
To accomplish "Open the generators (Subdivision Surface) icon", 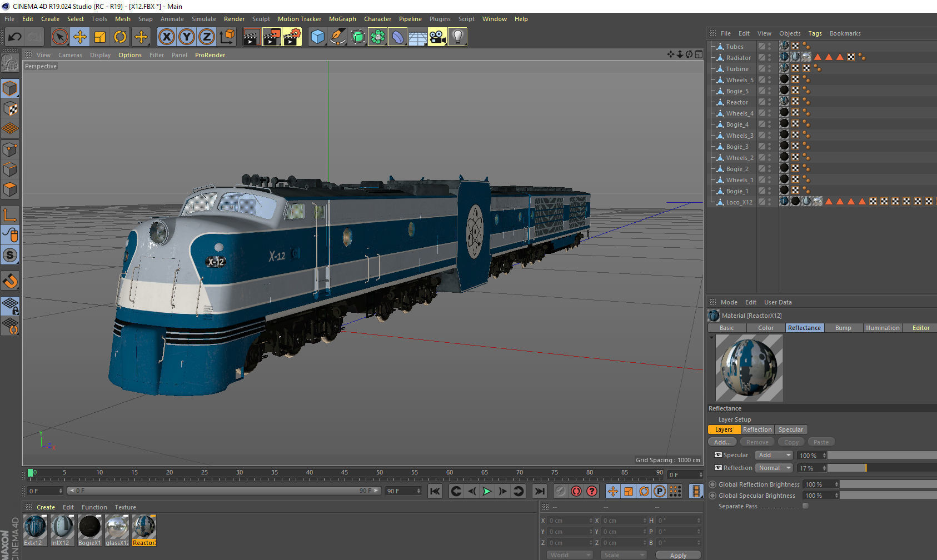I will click(358, 37).
